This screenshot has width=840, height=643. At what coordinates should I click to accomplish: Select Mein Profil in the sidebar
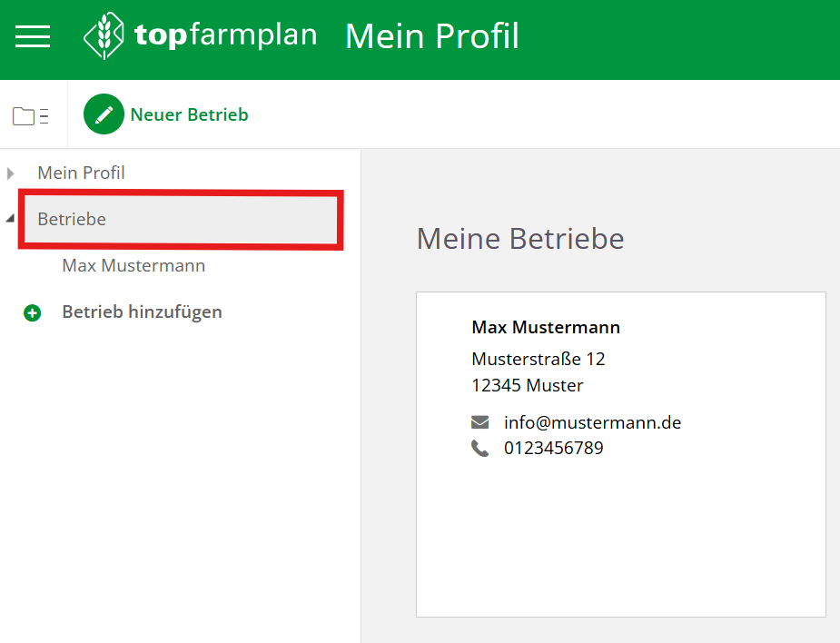(81, 173)
